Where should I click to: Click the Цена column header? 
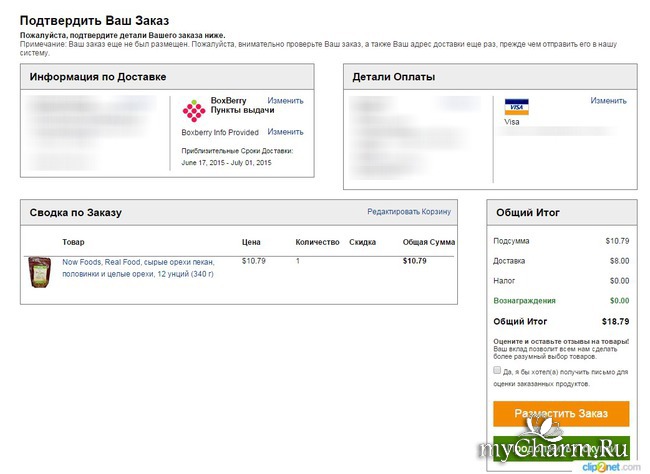coord(252,242)
